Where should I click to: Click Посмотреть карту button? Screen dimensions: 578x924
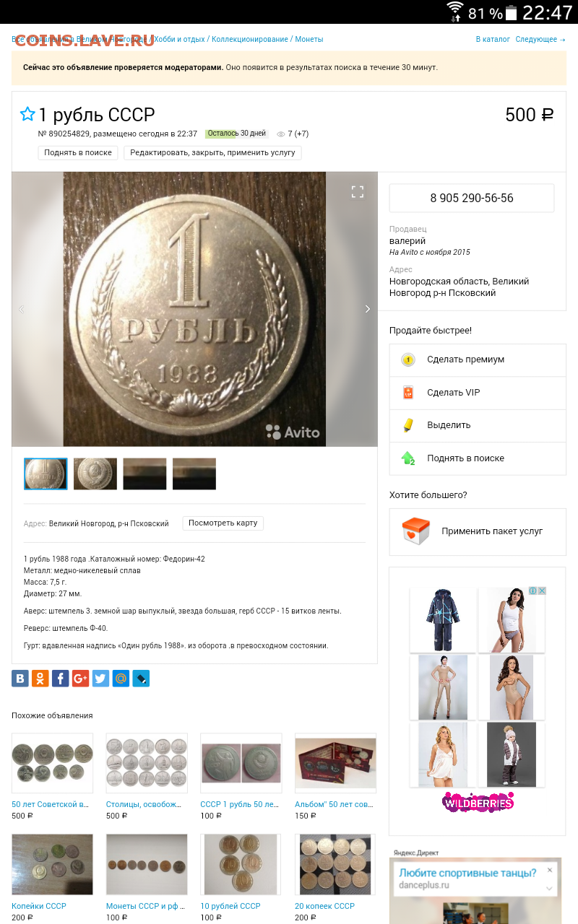[223, 523]
